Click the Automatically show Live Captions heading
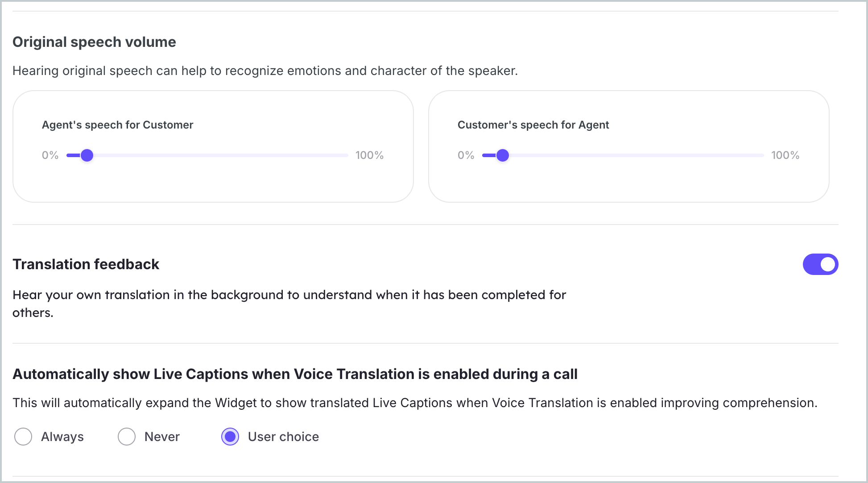 (x=295, y=374)
